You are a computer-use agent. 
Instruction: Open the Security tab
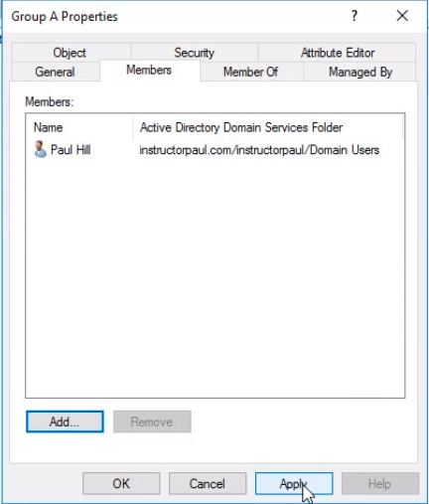194,53
